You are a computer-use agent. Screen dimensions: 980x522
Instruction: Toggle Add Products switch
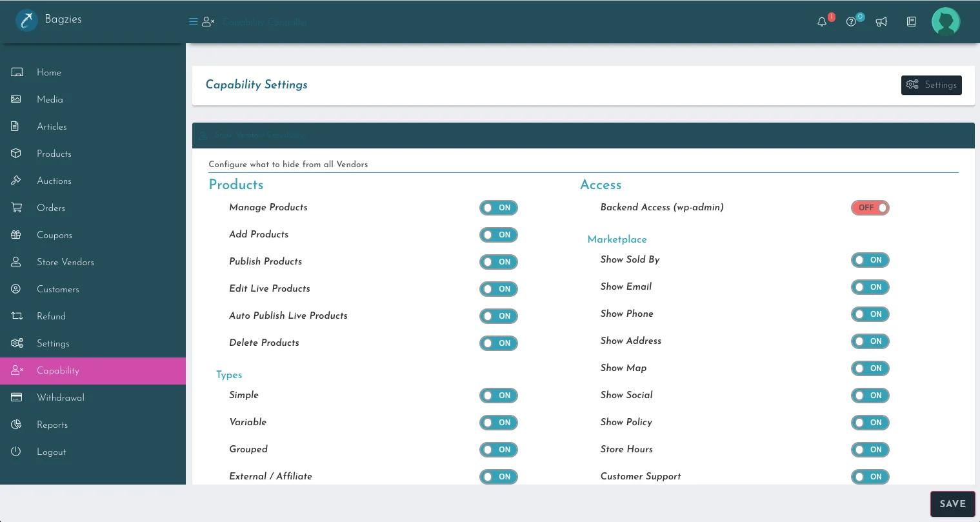tap(498, 235)
